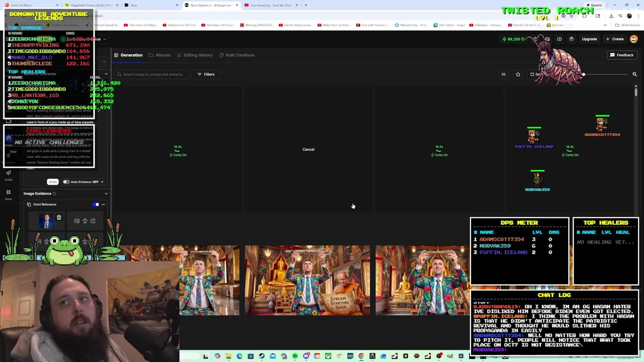Click the star icon in second reference slot

85,221
